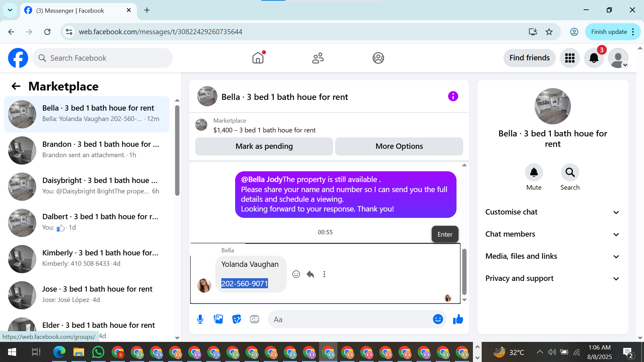This screenshot has height=362, width=644.
Task: Click Mark as pending button
Action: click(x=264, y=146)
